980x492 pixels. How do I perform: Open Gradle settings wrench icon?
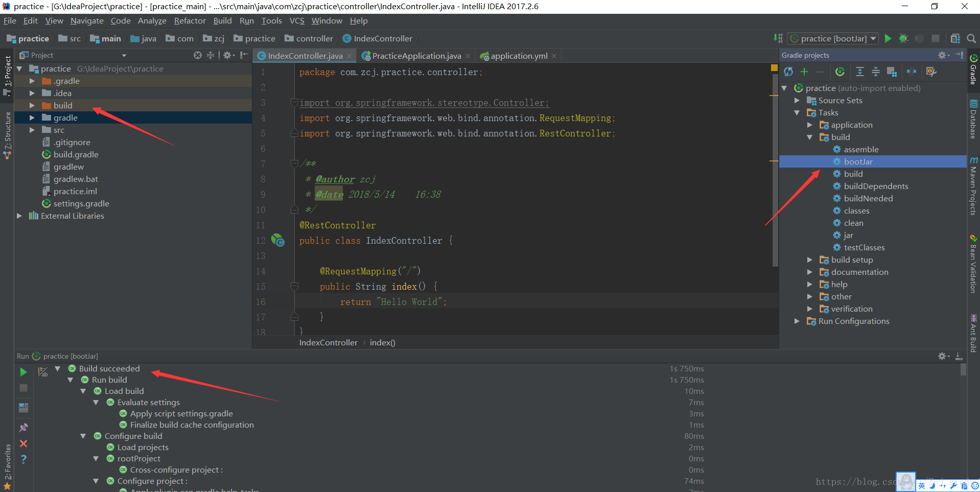coord(931,72)
